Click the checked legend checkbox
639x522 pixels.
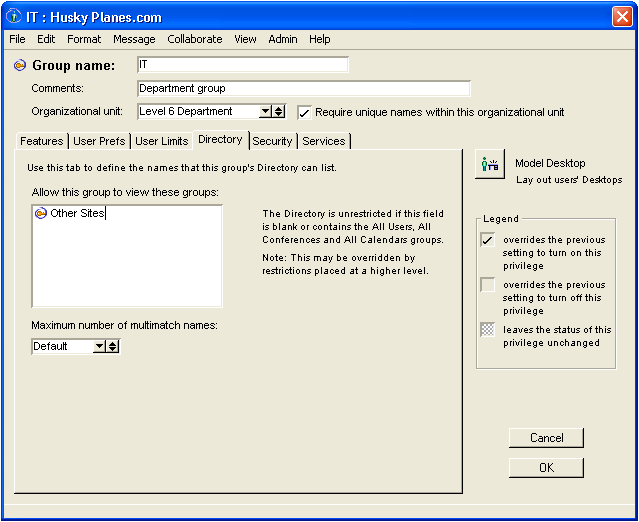(487, 240)
